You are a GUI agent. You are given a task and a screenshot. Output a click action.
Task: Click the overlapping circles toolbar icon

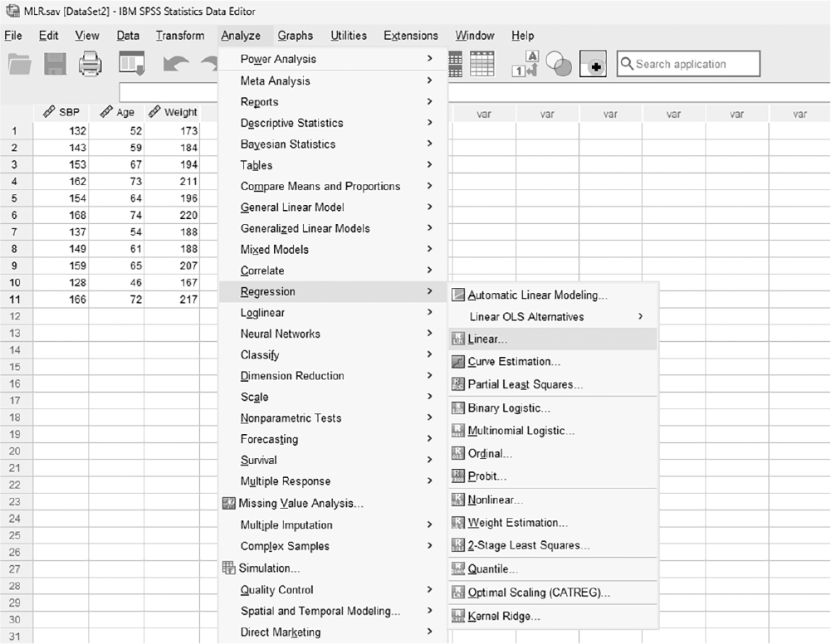pos(559,64)
